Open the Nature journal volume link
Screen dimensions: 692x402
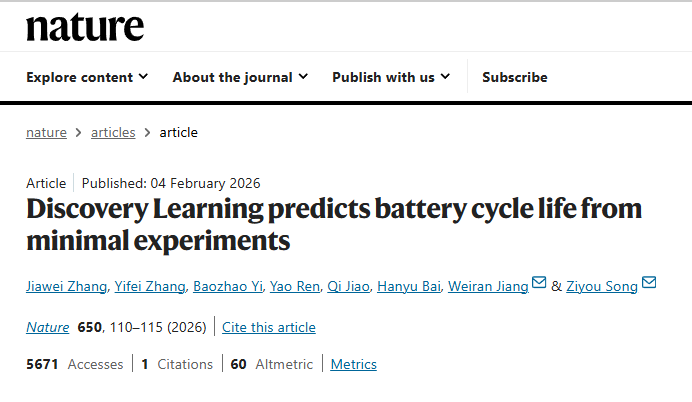(47, 327)
